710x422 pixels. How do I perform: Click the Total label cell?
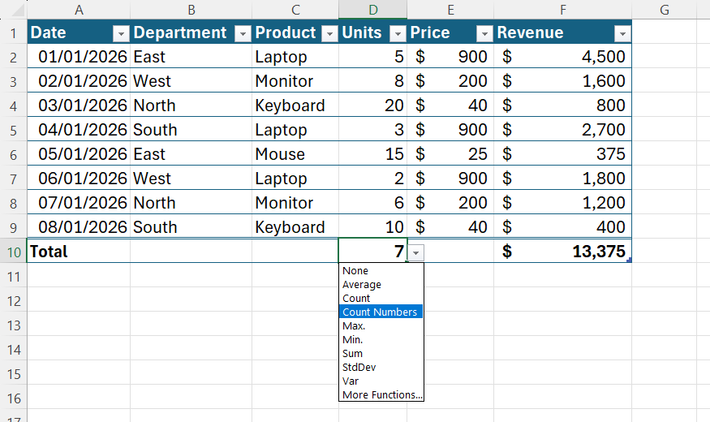pyautogui.click(x=79, y=251)
